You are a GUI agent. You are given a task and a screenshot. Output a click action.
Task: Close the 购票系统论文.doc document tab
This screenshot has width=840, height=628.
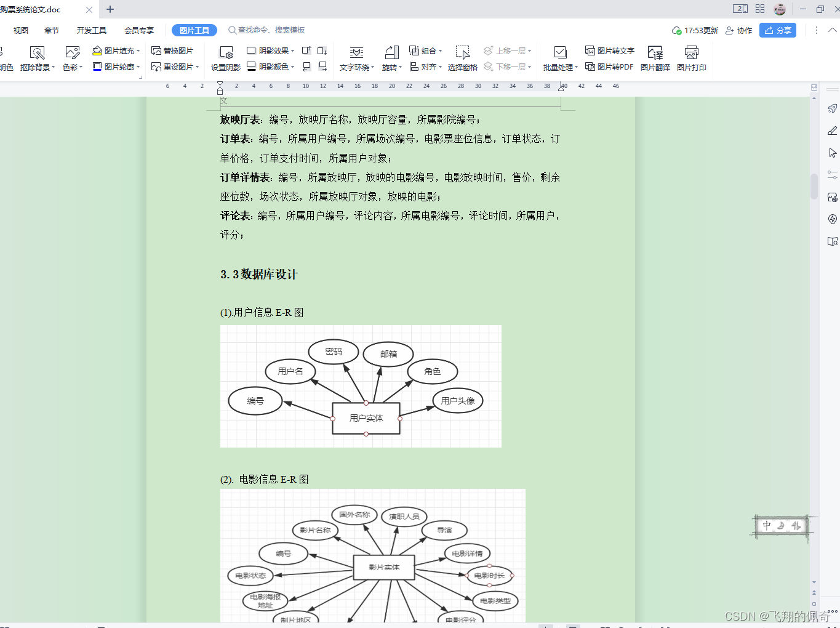click(x=89, y=10)
